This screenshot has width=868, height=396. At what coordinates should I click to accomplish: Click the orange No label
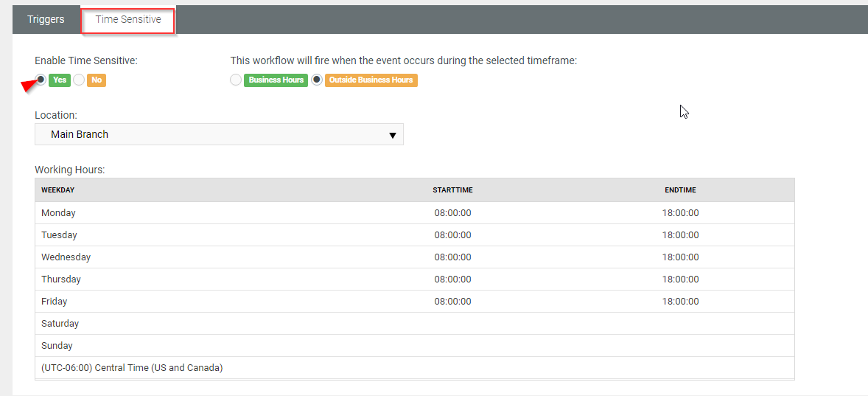point(97,80)
